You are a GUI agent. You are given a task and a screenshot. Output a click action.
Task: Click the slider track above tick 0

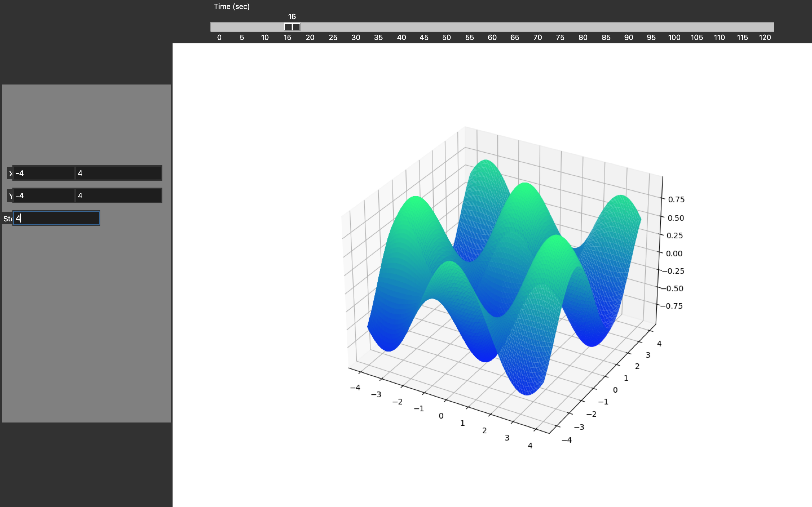coord(219,27)
